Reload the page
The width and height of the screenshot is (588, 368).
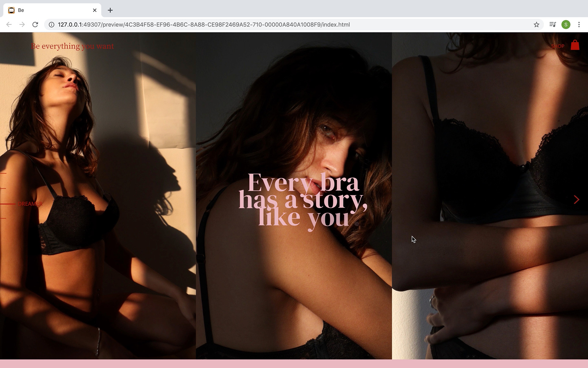[x=35, y=25]
